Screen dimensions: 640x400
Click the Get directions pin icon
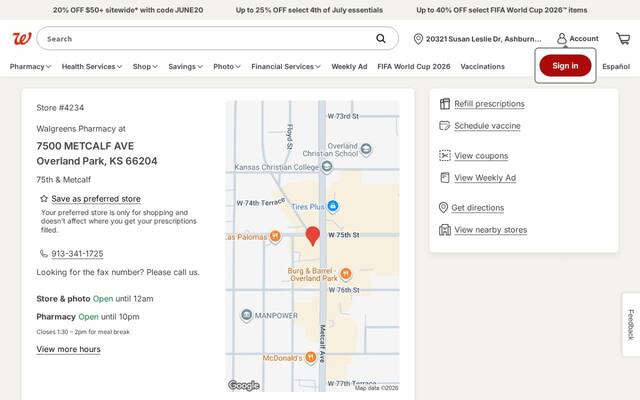[x=443, y=207]
